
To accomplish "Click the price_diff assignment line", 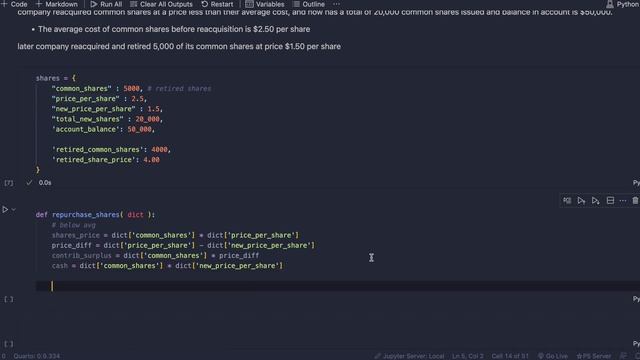I will pyautogui.click(x=183, y=245).
